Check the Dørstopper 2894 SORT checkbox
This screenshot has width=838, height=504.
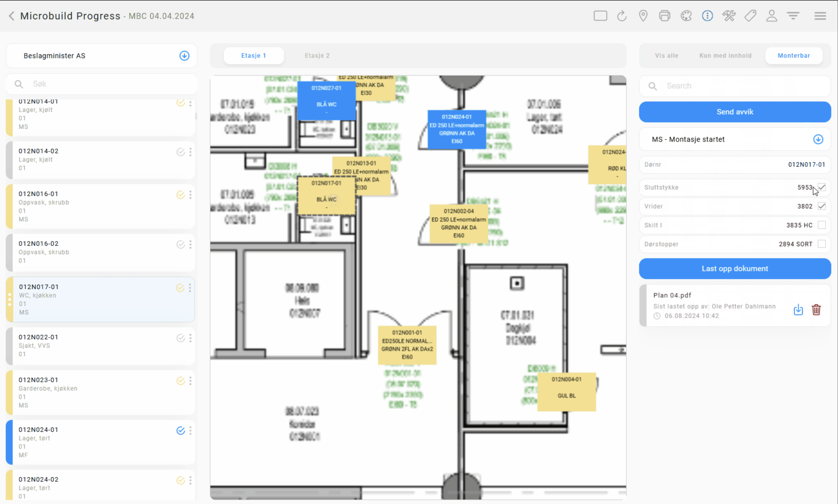pyautogui.click(x=821, y=244)
